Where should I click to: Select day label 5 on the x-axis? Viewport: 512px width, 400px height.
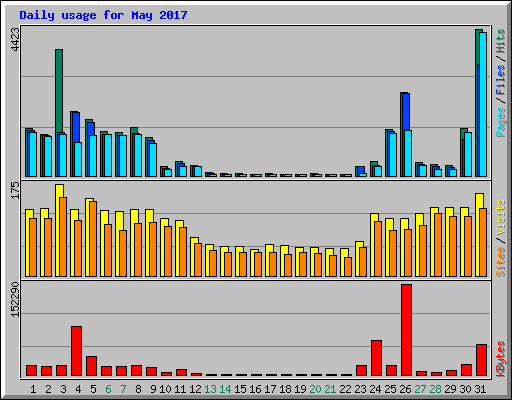click(93, 389)
